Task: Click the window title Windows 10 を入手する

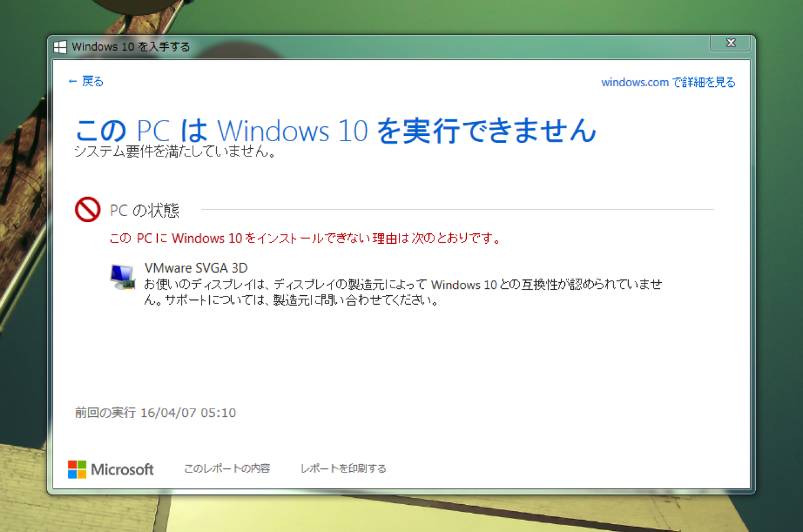Action: coord(131,47)
